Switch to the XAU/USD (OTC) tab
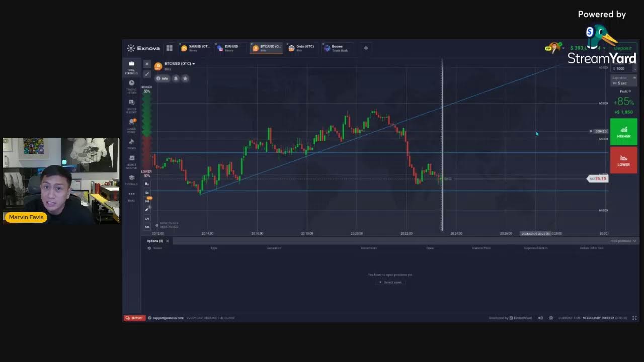Screen dimensions: 644x362 195,48
